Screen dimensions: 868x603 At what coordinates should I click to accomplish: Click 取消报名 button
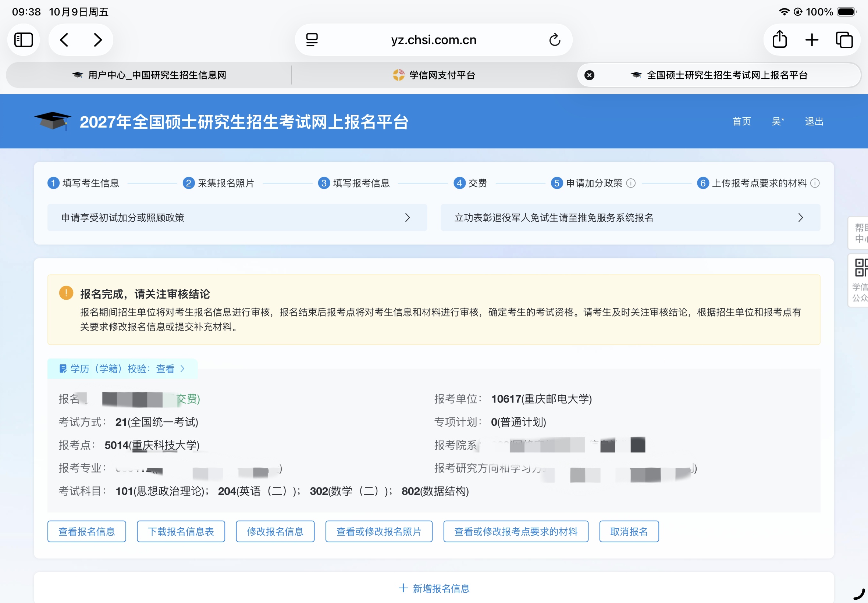pyautogui.click(x=629, y=531)
